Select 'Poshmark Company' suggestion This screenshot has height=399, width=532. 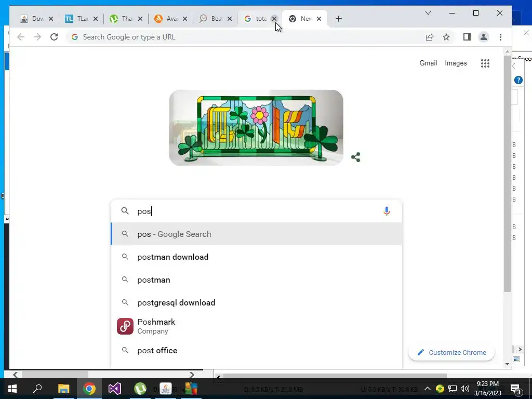[256, 326]
